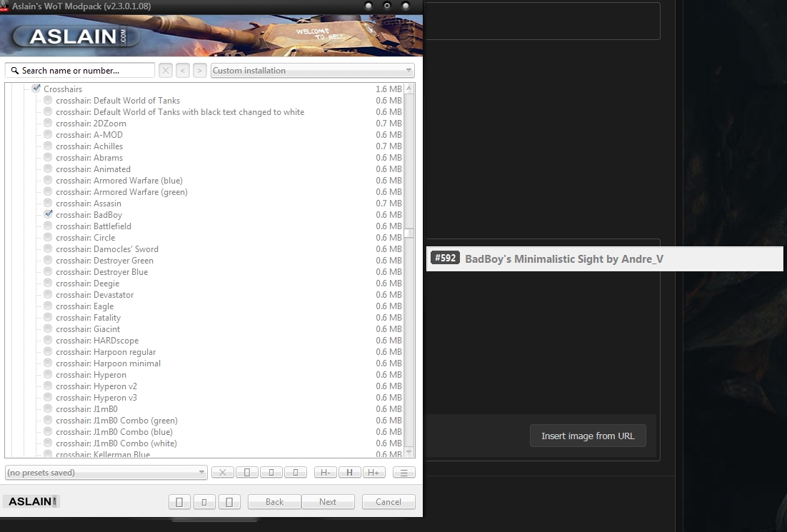The image size is (787, 532).
Task: Click the square button directly left of Back
Action: 229,502
